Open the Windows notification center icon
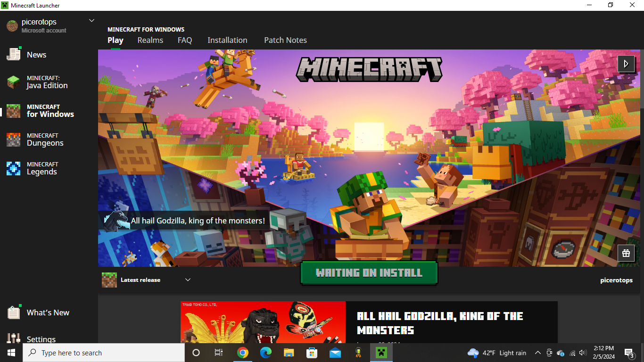This screenshot has height=362, width=644. click(x=629, y=353)
